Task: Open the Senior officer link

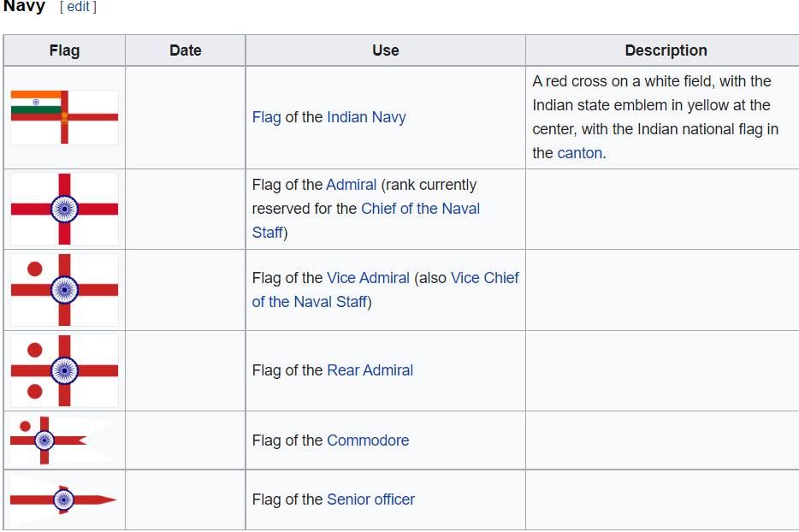Action: pyautogui.click(x=370, y=499)
